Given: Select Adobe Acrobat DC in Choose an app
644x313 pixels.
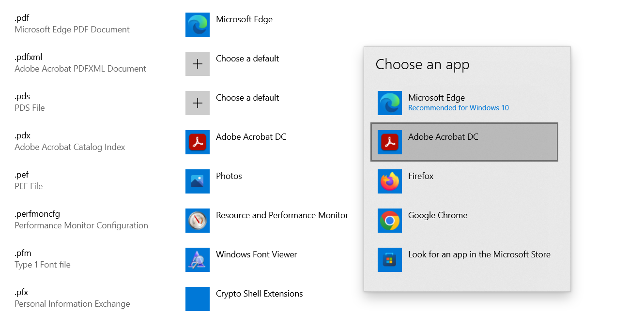Looking at the screenshot, I should point(464,142).
